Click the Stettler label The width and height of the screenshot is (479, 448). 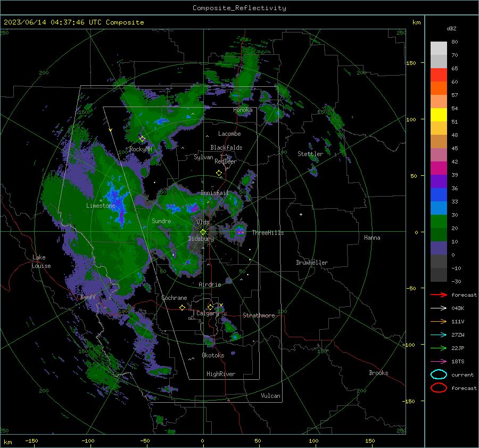(x=310, y=154)
